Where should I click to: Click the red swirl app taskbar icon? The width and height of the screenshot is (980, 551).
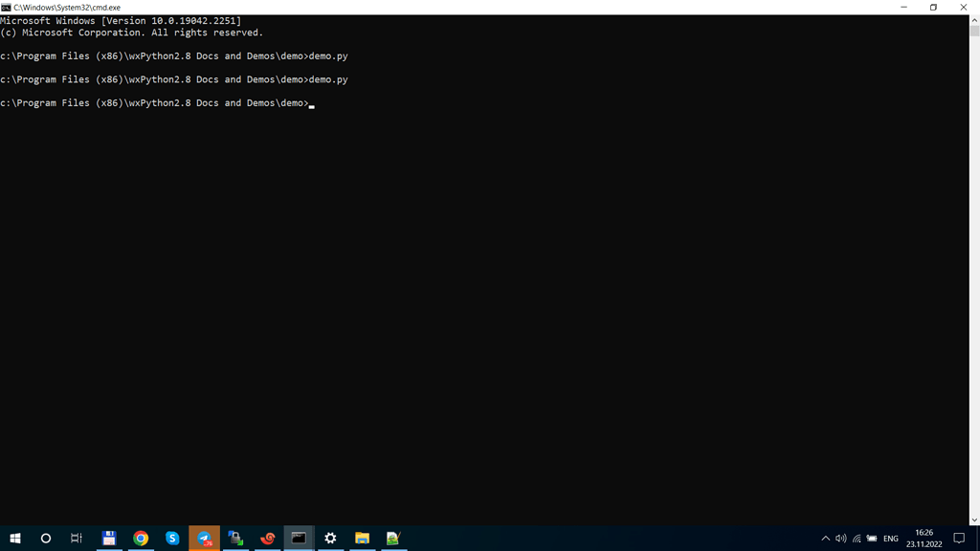coord(268,539)
